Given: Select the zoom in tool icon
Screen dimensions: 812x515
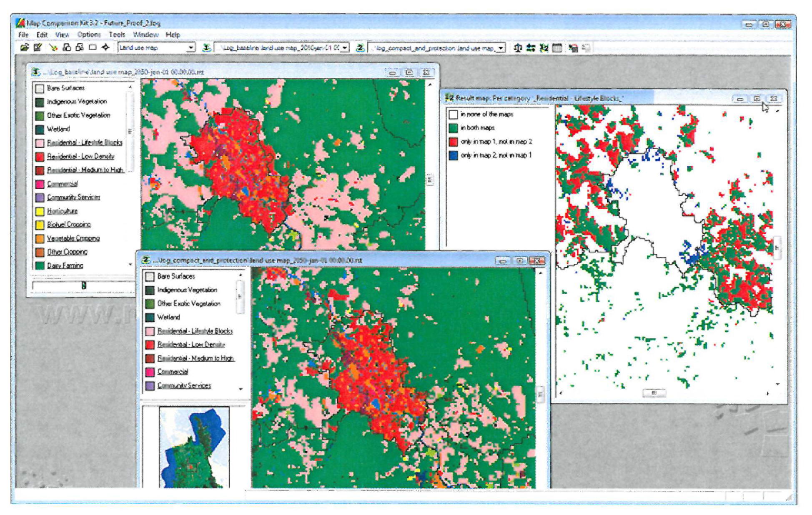Looking at the screenshot, I should point(66,47).
